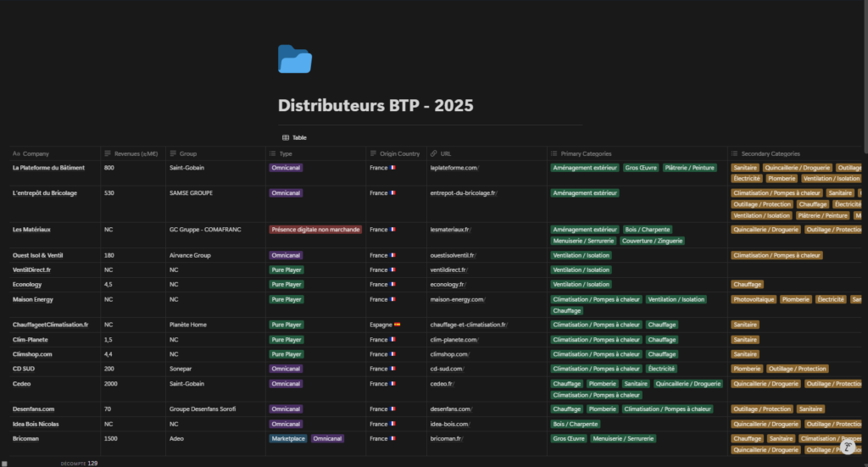The image size is (868, 467).
Task: Select the Les Matériaux company cell
Action: 55,235
